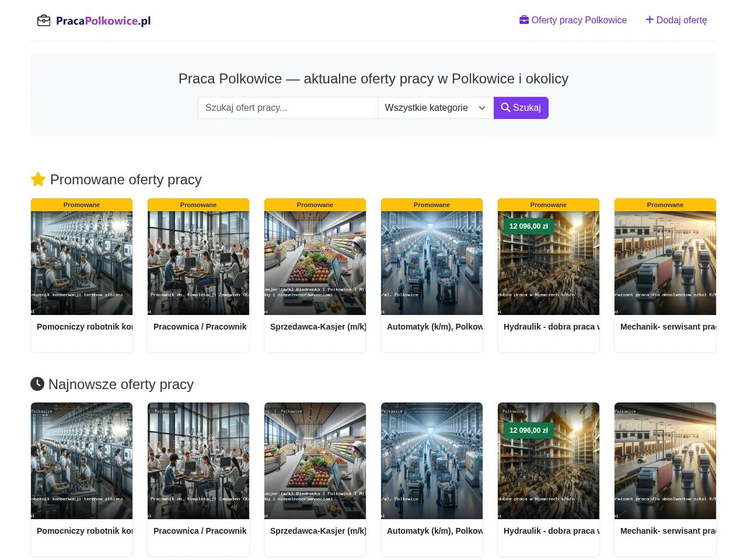Click the PracaPolkowice.pl briefcase logo icon
The width and height of the screenshot is (747, 560).
pos(44,21)
